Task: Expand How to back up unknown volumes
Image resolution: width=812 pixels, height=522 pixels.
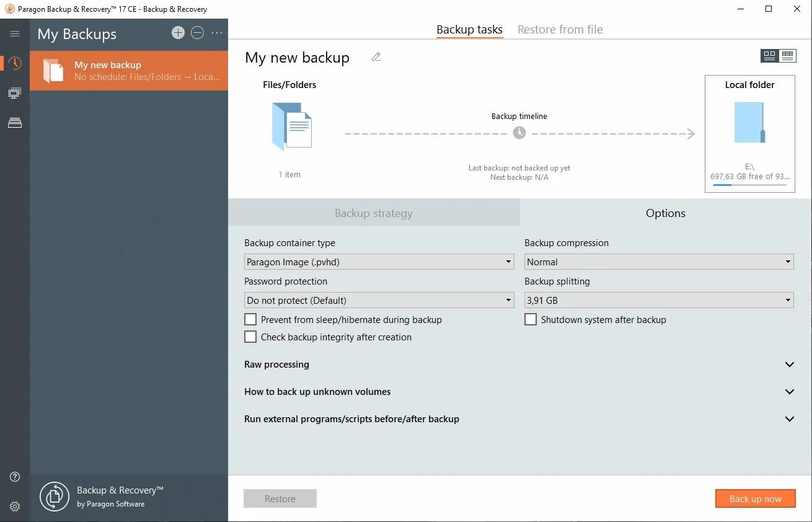Action: (519, 392)
